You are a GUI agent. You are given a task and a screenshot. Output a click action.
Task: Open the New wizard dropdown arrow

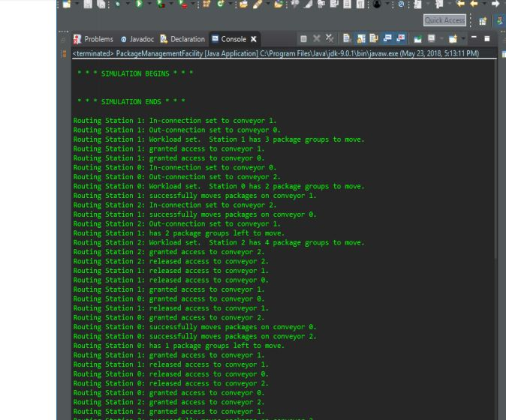pos(77,4)
